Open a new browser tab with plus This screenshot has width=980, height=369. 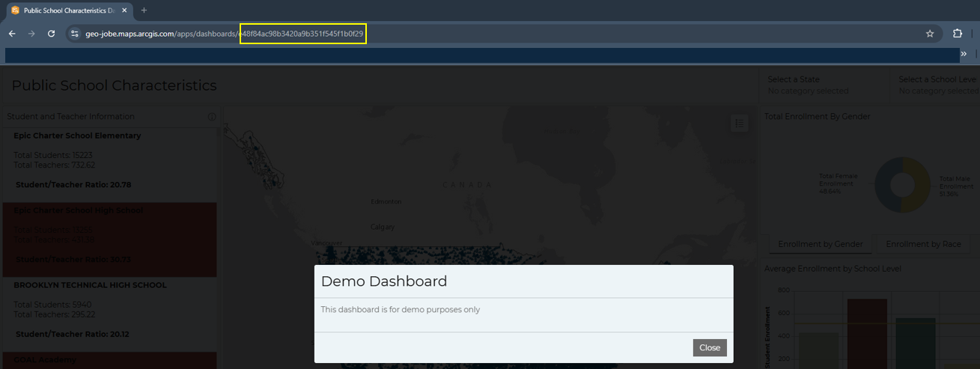(144, 10)
